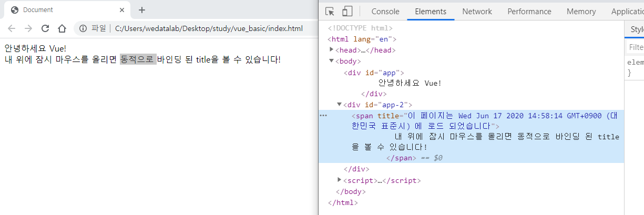Screen dimensions: 644x215
Task: Click the highlighted '동적으로' text on page
Action: [138, 59]
